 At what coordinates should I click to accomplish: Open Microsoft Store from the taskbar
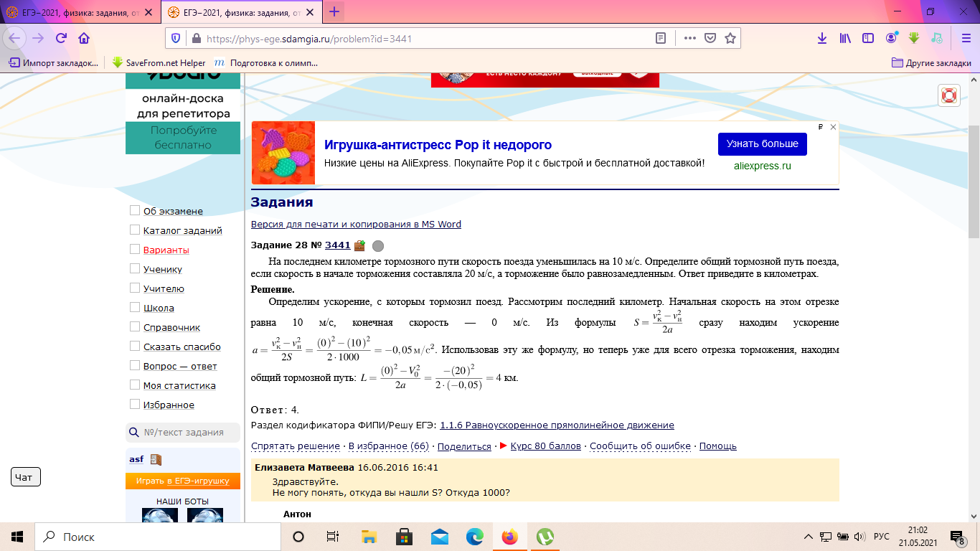(x=405, y=537)
